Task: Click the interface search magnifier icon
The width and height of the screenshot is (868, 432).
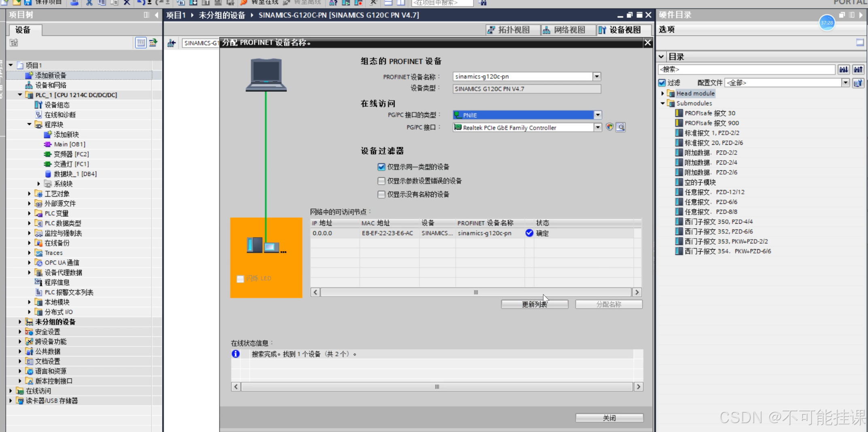Action: pos(621,127)
